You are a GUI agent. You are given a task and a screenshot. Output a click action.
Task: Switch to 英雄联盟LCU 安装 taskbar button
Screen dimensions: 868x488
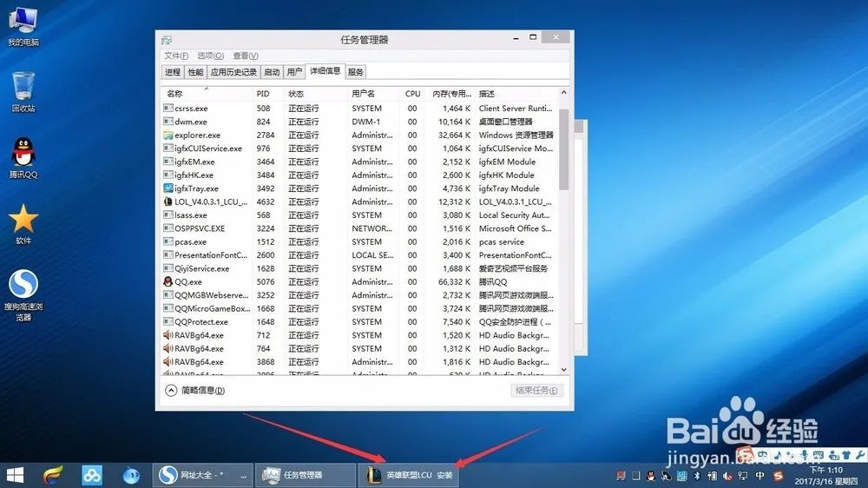click(409, 475)
